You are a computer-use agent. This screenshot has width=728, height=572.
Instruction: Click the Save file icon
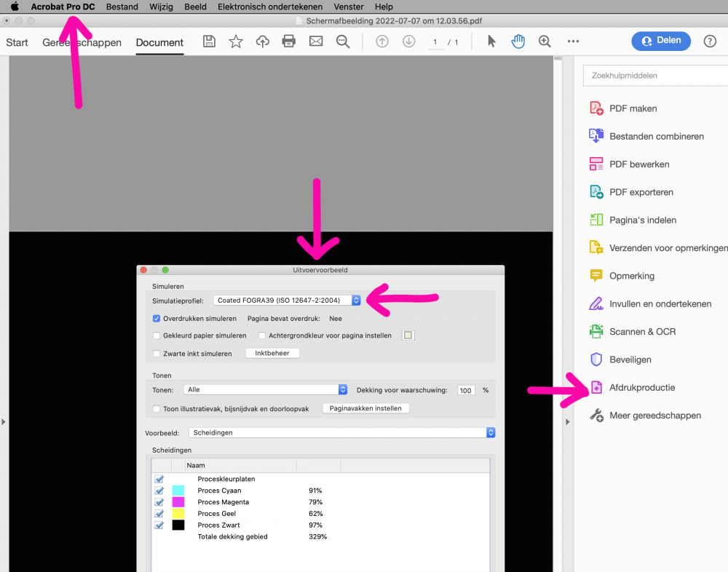coord(209,41)
